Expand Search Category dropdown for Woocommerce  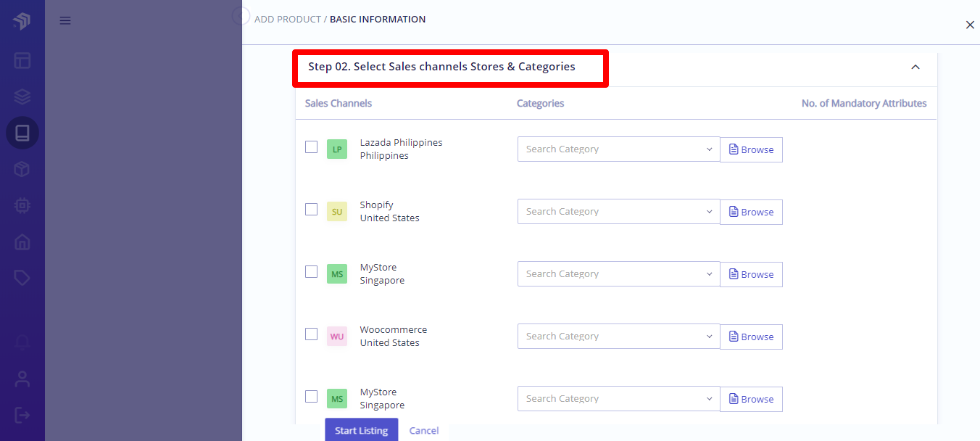(618, 337)
